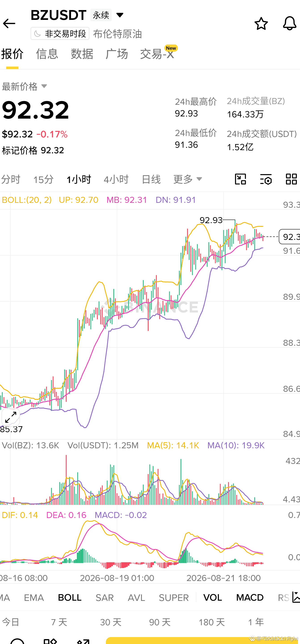Tap the current price tag on the price axis
The width and height of the screenshot is (300, 644).
coord(290,237)
